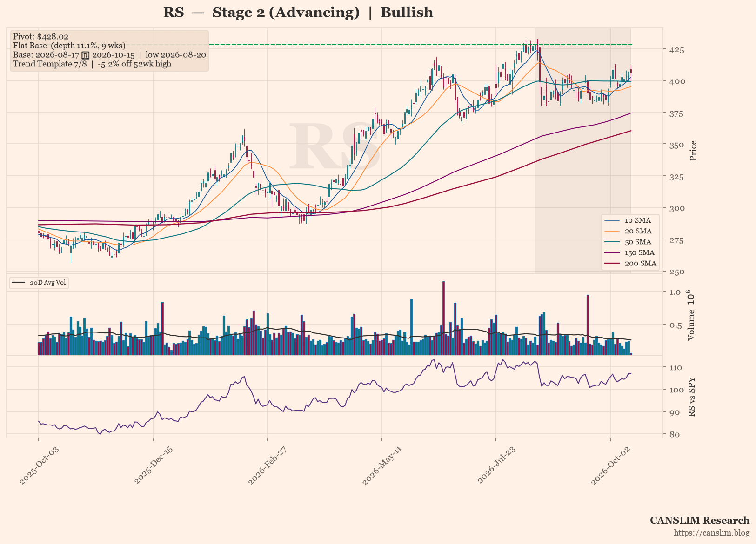Click the 'RS vs SPY' axis label

click(x=692, y=396)
